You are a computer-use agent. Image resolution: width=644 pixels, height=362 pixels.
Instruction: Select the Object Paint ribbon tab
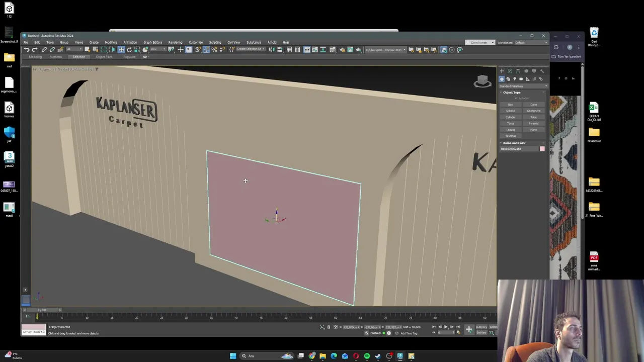104,57
